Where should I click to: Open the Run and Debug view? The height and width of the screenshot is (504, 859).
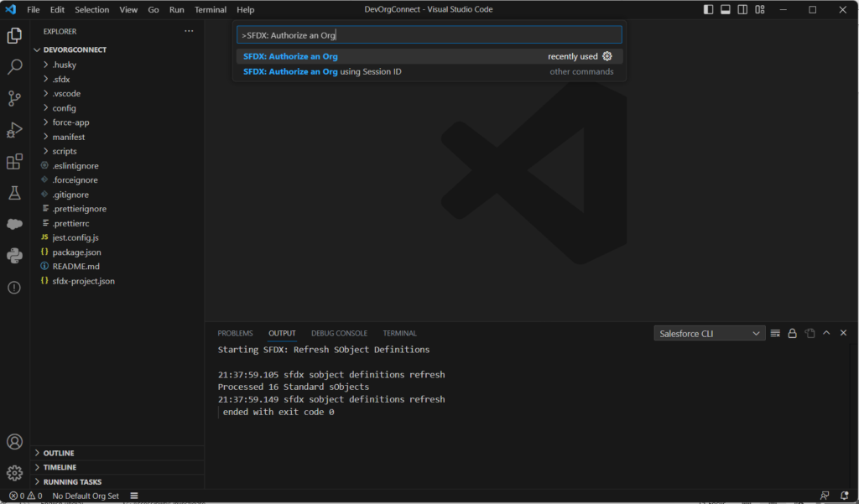pyautogui.click(x=14, y=130)
